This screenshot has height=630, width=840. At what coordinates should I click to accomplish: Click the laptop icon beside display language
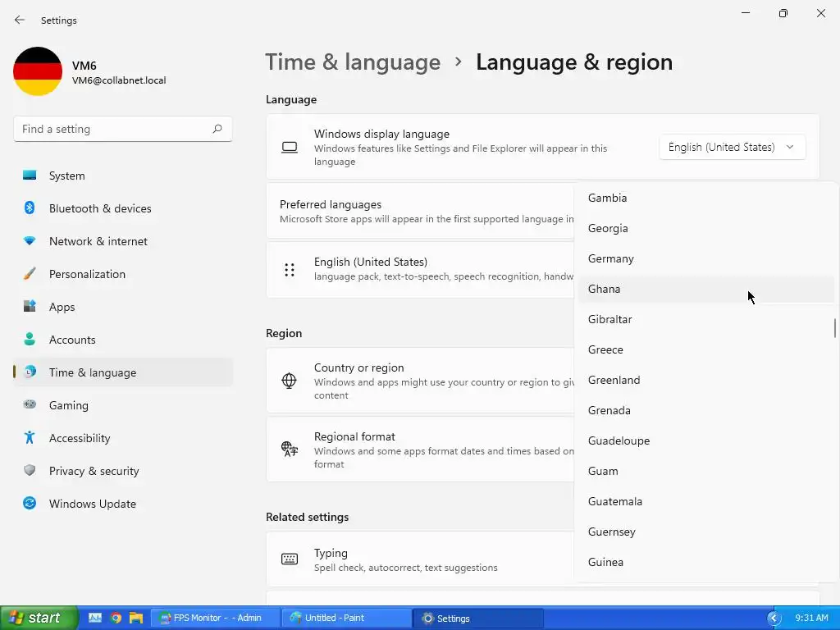pyautogui.click(x=290, y=148)
